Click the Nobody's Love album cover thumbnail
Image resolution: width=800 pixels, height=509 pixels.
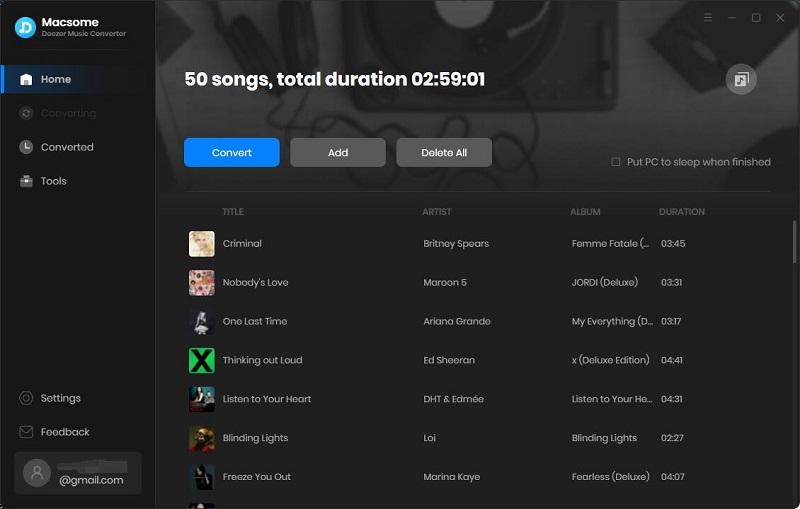(x=202, y=283)
